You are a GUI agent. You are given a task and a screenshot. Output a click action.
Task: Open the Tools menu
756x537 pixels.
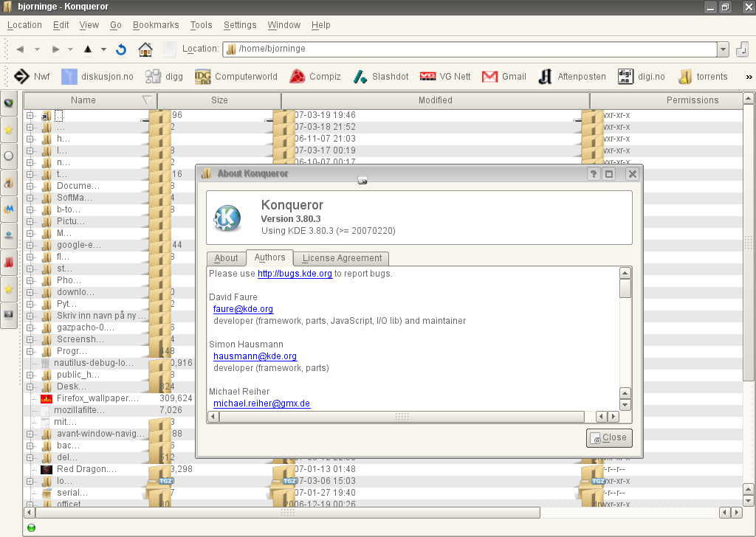(201, 25)
